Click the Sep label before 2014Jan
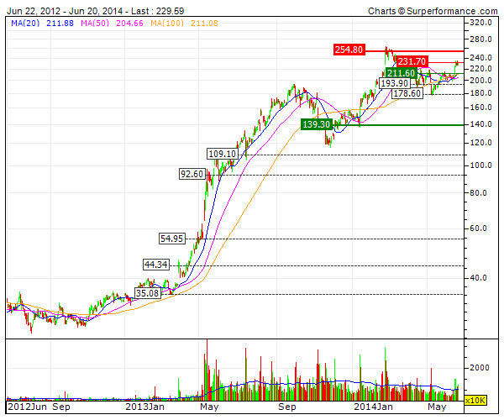This screenshot has width=504, height=420. 287,407
